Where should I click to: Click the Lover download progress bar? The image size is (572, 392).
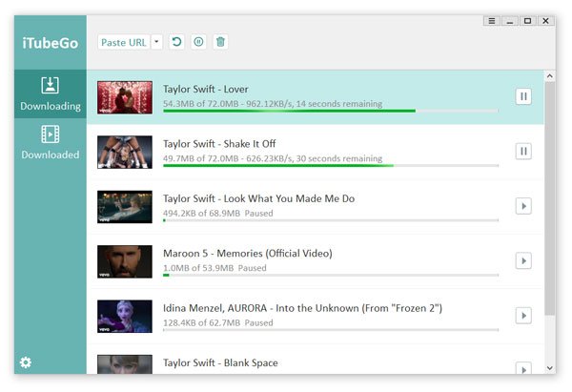[x=331, y=111]
